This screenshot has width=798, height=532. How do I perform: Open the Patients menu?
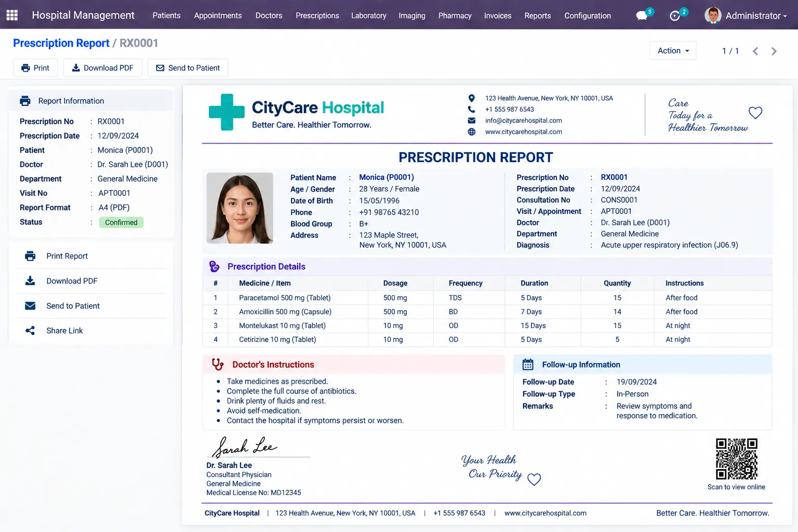click(166, 16)
